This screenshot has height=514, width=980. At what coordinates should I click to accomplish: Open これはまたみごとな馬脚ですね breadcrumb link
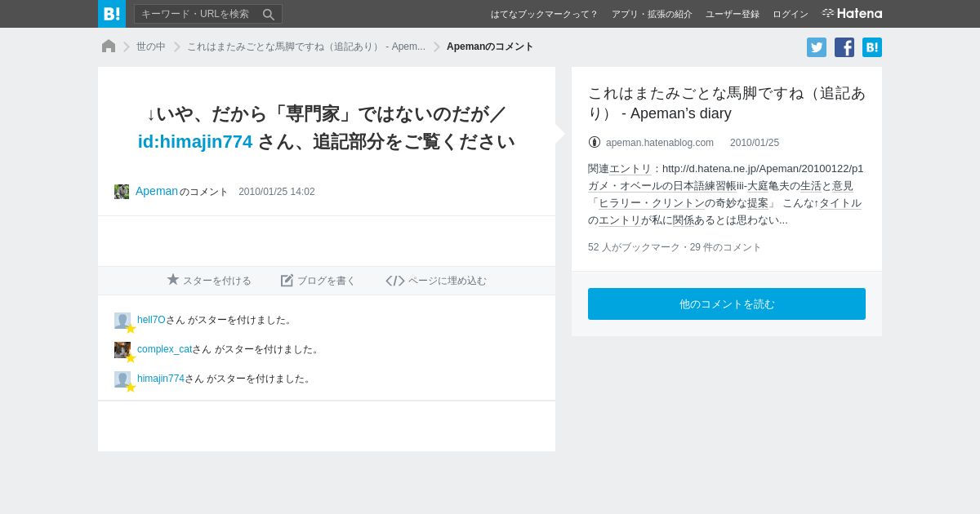306,47
